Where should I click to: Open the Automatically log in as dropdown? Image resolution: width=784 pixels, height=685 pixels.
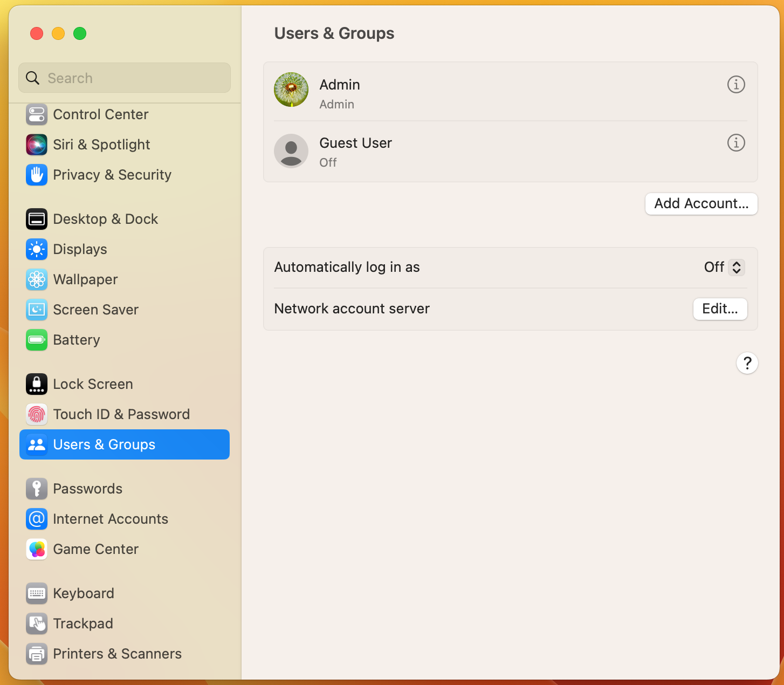(724, 267)
